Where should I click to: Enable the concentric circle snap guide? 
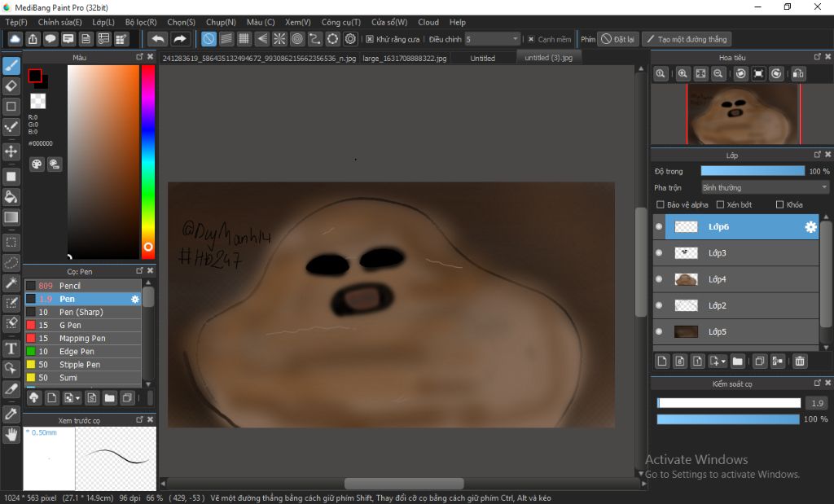(297, 39)
